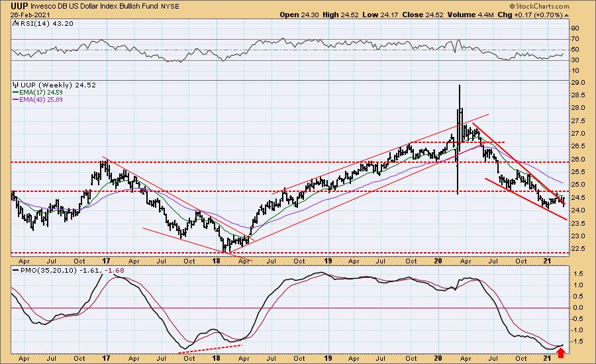Screen dimensions: 596x364
Task: Click the 26.0 price axis label
Action: [577, 159]
